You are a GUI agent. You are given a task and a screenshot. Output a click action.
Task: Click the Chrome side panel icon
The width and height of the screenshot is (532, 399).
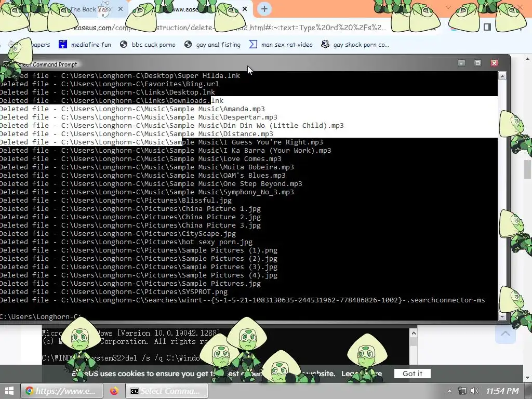(487, 27)
